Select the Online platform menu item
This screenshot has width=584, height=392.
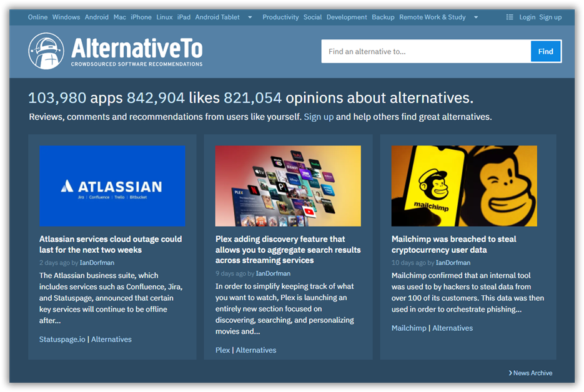(37, 17)
